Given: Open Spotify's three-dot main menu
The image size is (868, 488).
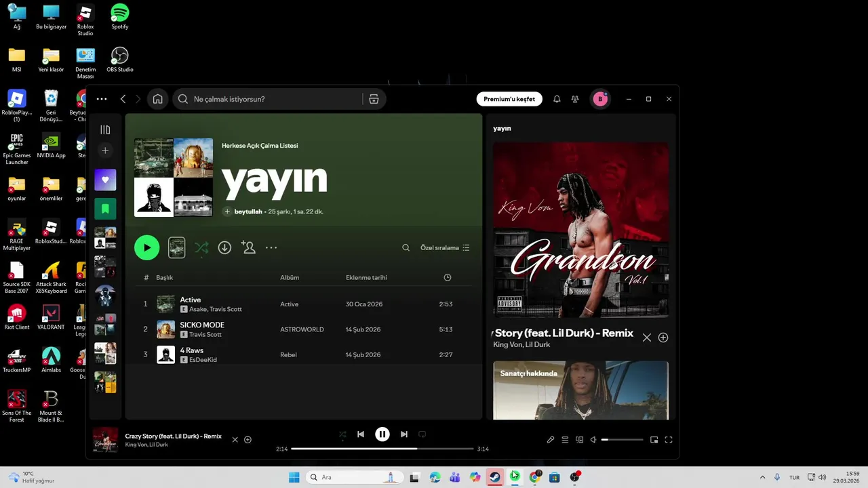Looking at the screenshot, I should [x=102, y=99].
